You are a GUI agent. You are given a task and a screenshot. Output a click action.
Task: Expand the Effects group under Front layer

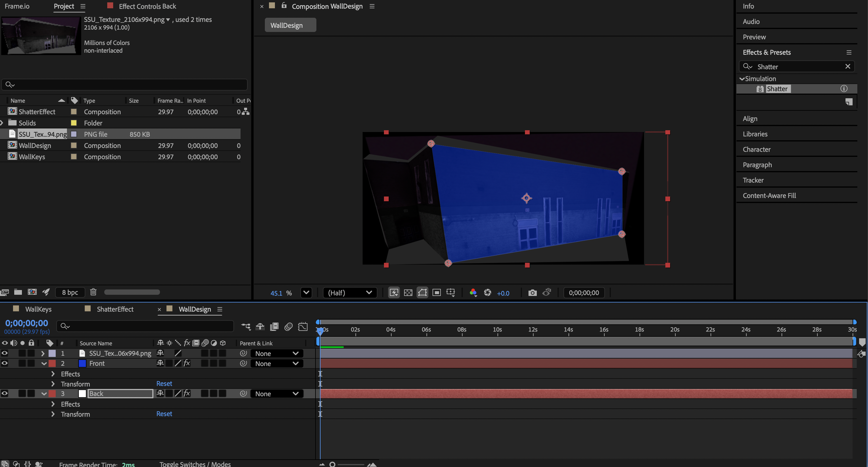click(53, 374)
